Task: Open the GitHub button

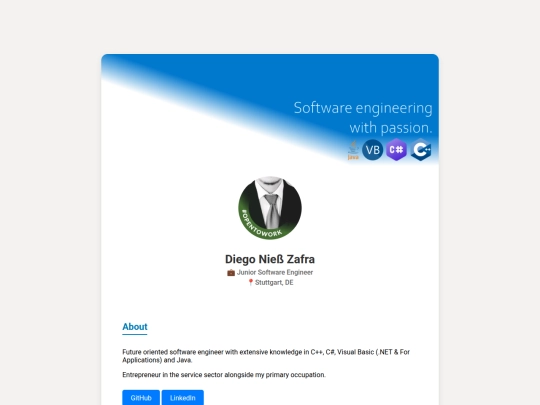Action: point(141,398)
